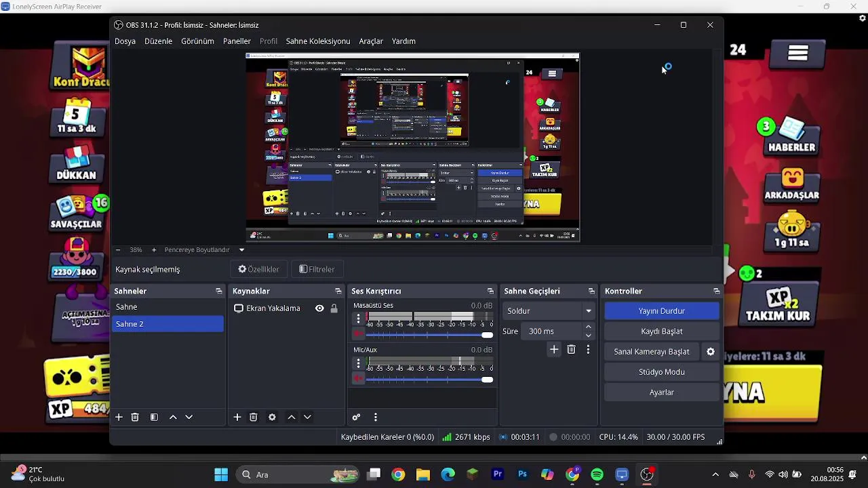Image resolution: width=868 pixels, height=488 pixels.
Task: Open virtual camera settings gear
Action: [x=711, y=352]
